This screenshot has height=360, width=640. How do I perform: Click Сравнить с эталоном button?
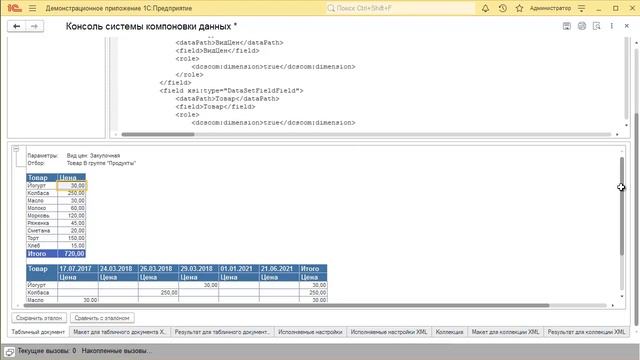click(102, 318)
